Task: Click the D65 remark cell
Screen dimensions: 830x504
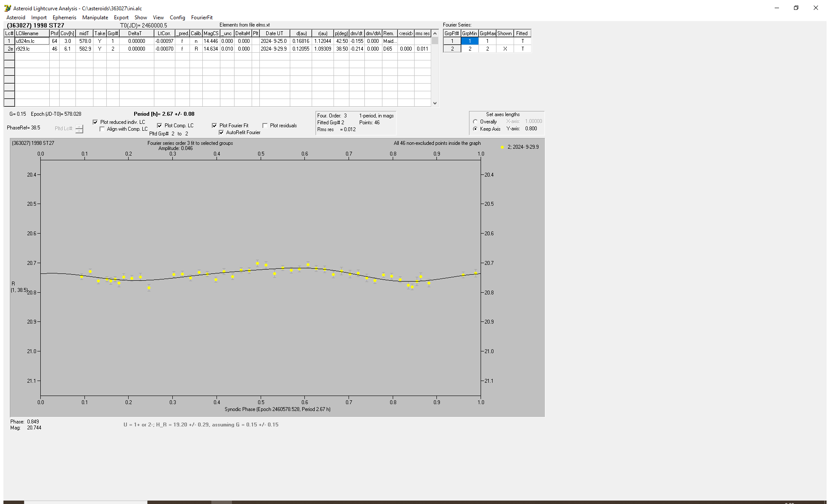Action: (x=390, y=49)
